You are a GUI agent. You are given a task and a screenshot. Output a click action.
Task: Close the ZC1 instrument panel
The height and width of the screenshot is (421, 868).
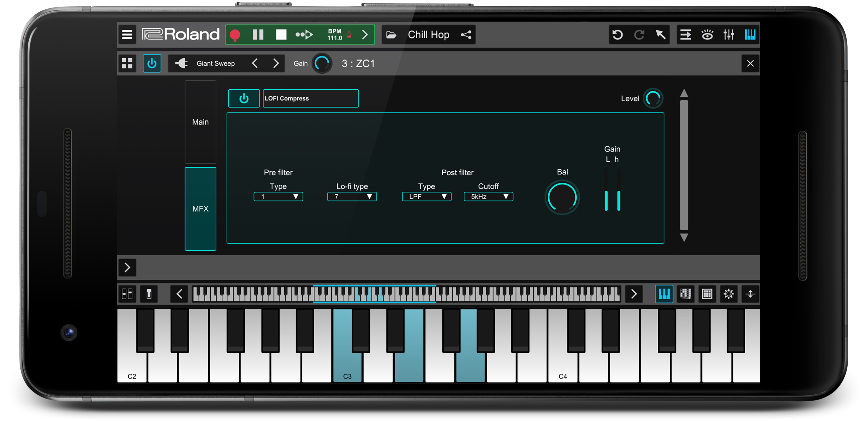click(x=750, y=63)
